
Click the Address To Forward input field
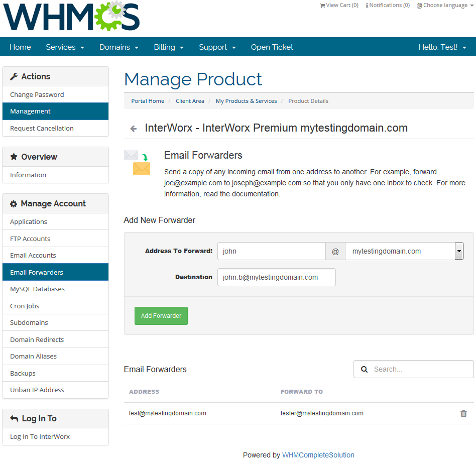tap(272, 251)
